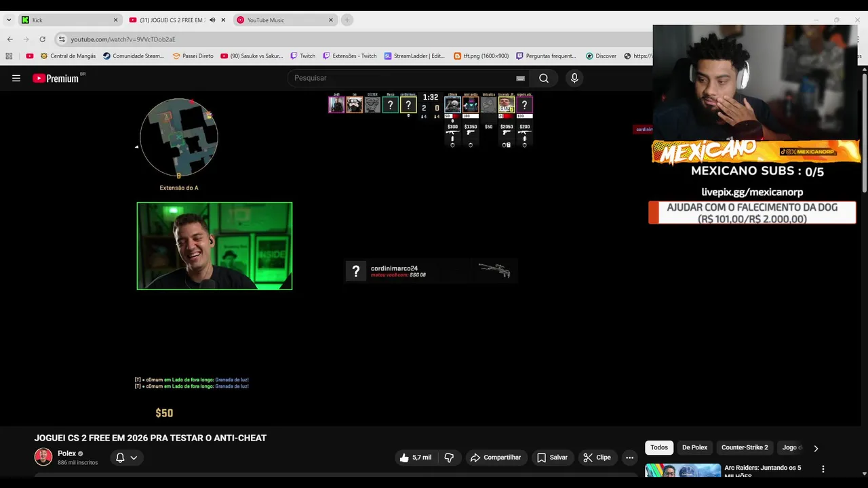View site information next to the URL
The image size is (868, 488).
[x=62, y=39]
